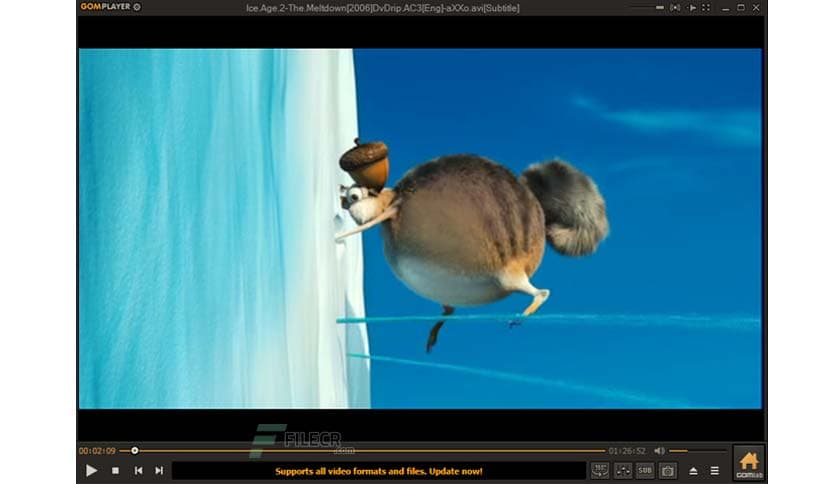Start playback with the Play button
Viewport: 836px width, 484px height.
pyautogui.click(x=91, y=471)
